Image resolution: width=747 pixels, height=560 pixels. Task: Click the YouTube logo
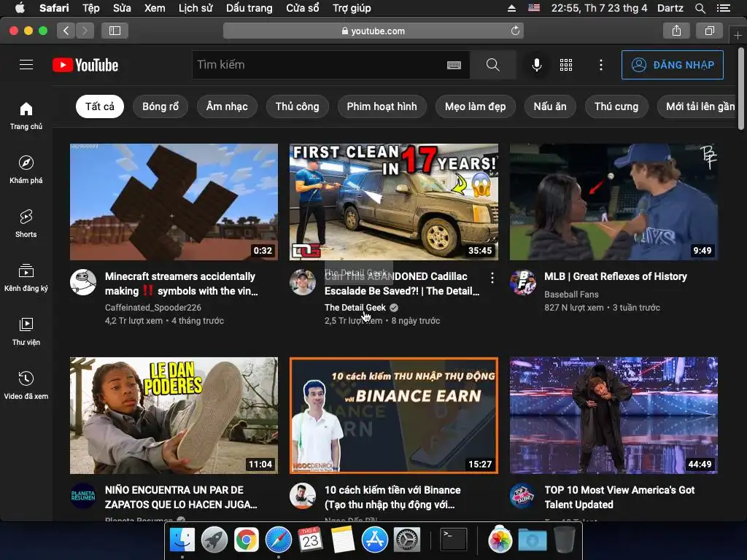85,65
